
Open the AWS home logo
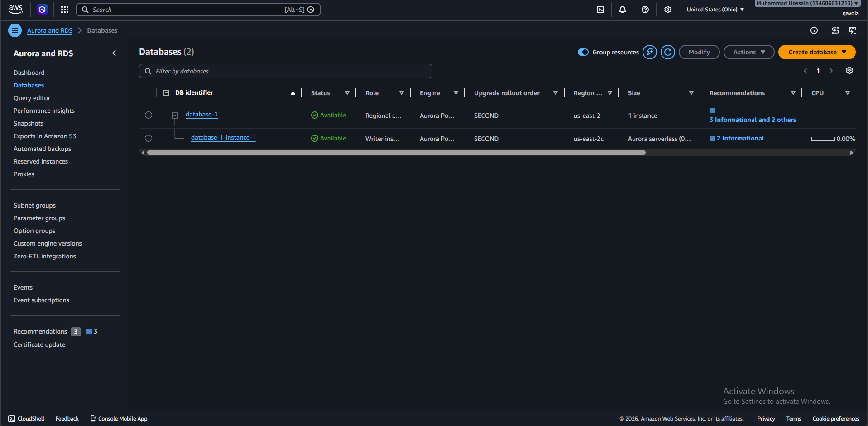(15, 9)
